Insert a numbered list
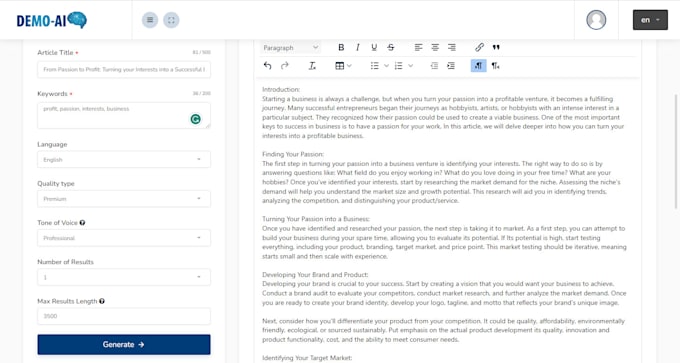 [x=399, y=66]
